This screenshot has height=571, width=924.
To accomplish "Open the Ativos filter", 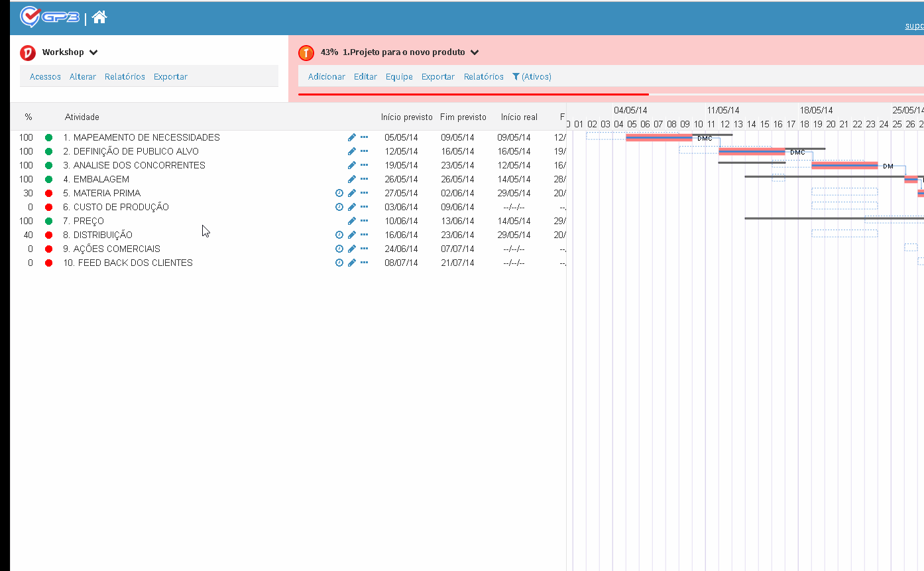I will coord(532,77).
